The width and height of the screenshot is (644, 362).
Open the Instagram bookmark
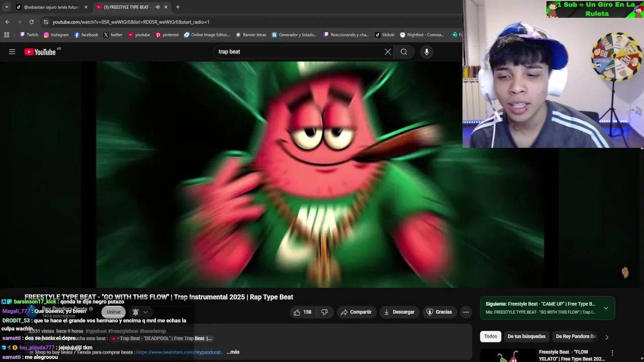click(56, 35)
